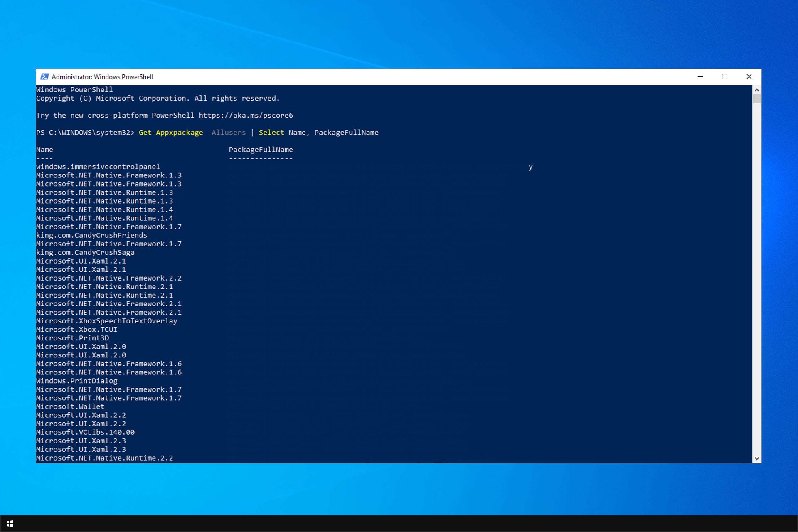Select the Windows.PrintDialog entry

76,381
